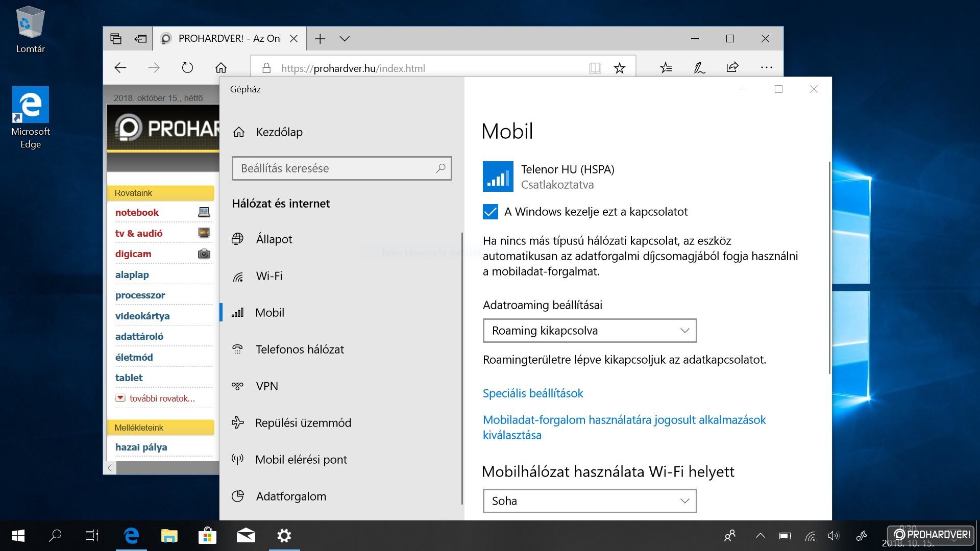Open Roaming kikapcsolva dropdown

[x=590, y=331]
